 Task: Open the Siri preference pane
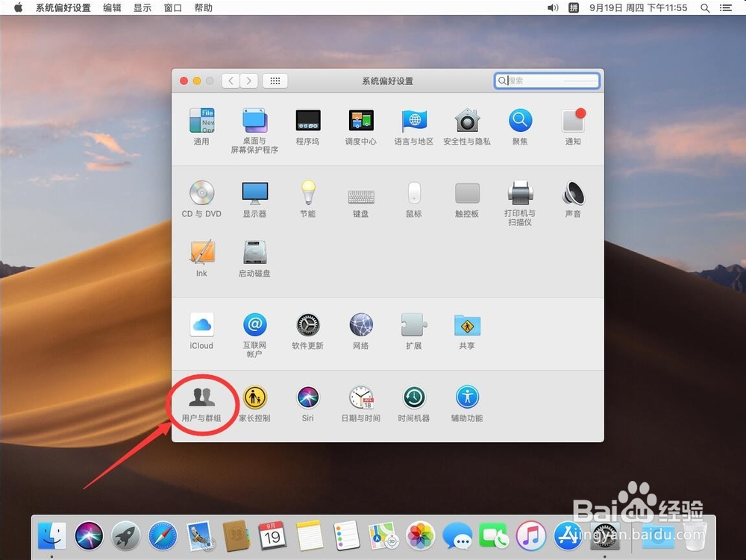click(308, 403)
